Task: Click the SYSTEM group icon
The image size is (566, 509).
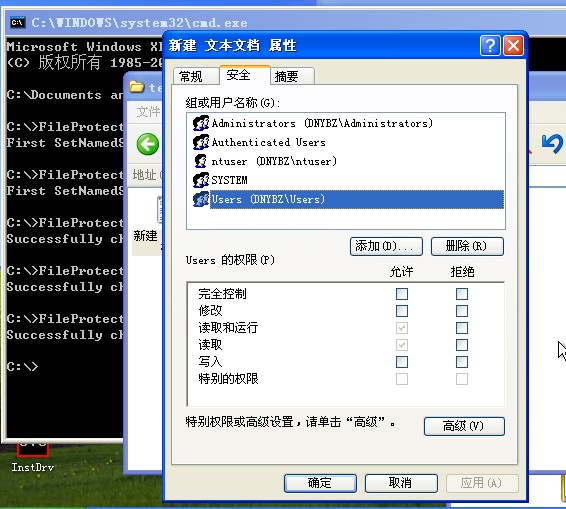Action: (201, 180)
